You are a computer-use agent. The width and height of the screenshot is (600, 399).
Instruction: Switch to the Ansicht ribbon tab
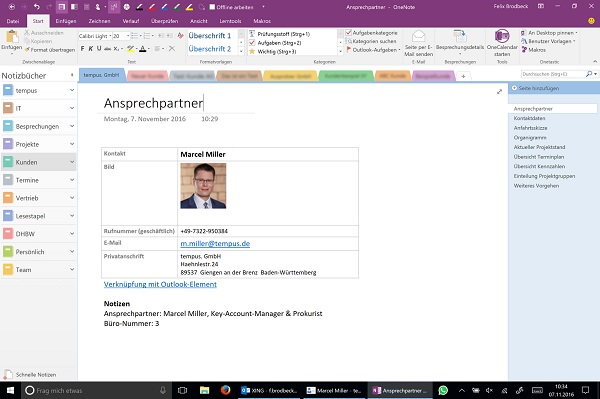[x=199, y=21]
